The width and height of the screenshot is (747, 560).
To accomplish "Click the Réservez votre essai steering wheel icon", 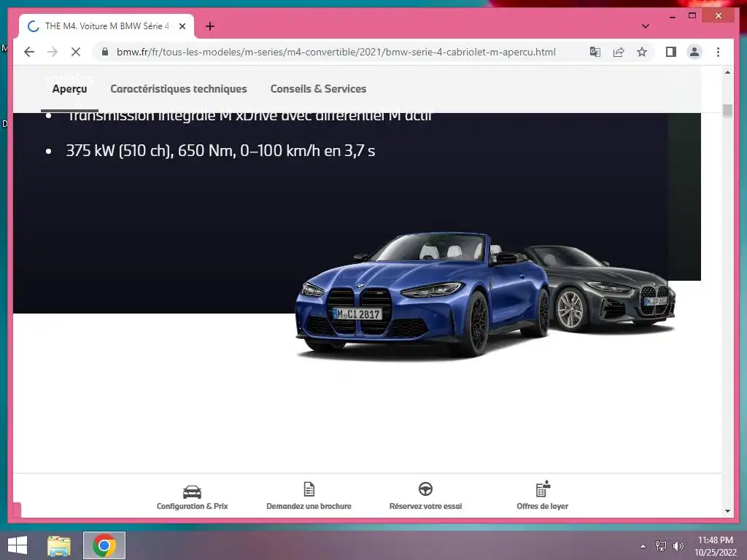I will [x=425, y=489].
